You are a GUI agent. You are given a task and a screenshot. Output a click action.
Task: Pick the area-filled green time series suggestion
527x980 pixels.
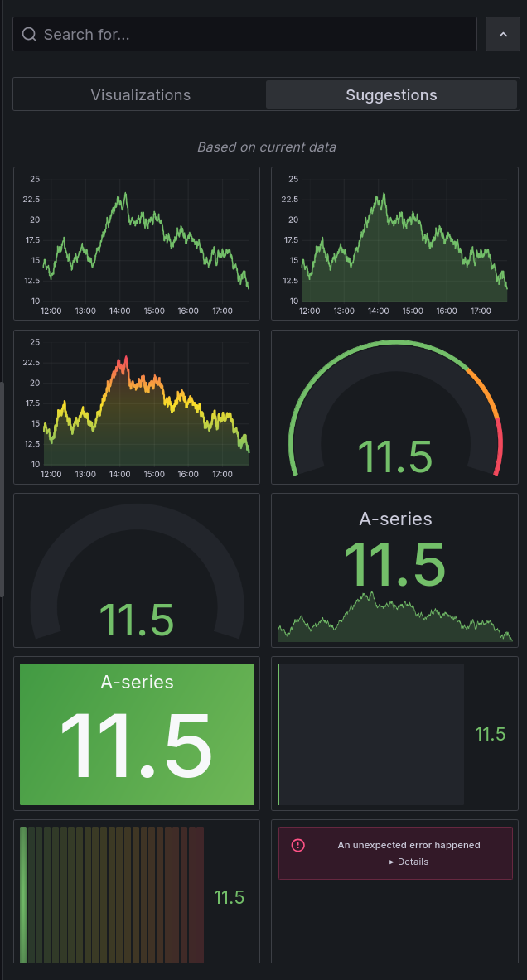tap(394, 244)
